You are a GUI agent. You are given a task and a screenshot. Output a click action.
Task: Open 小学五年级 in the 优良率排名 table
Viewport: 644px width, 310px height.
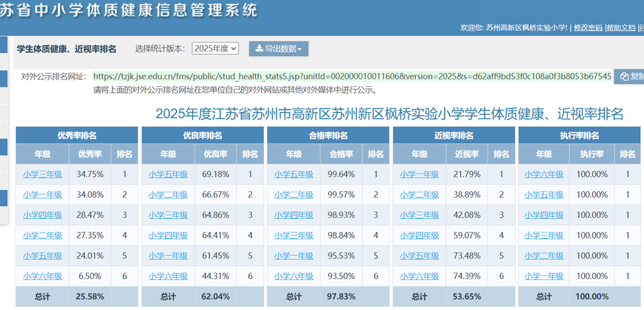click(x=168, y=174)
